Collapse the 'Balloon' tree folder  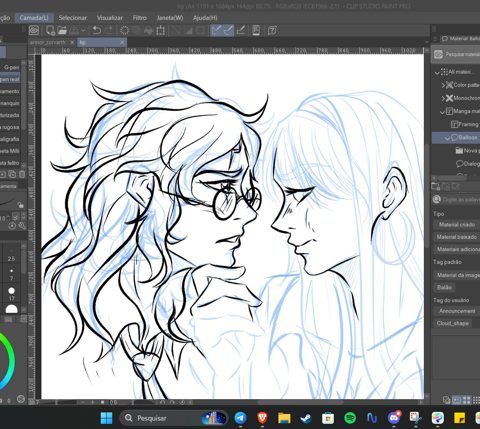click(447, 138)
